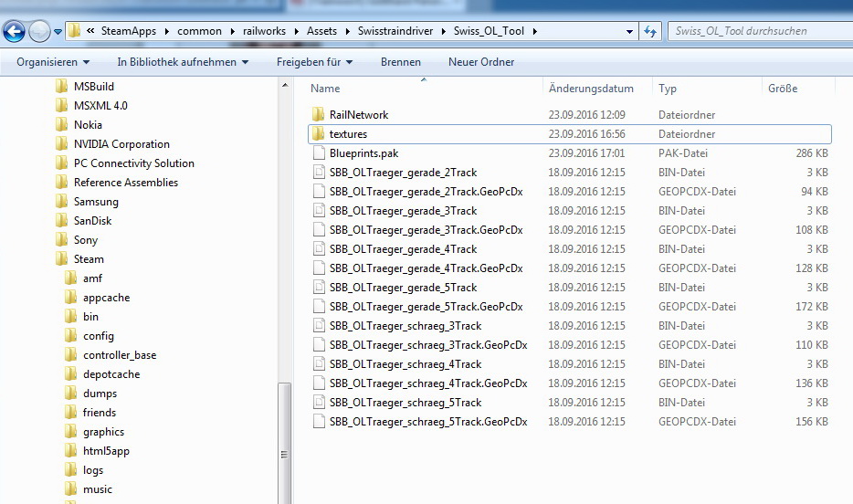This screenshot has height=504, width=853.
Task: Click SteamApps in the address breadcrumb
Action: (129, 31)
